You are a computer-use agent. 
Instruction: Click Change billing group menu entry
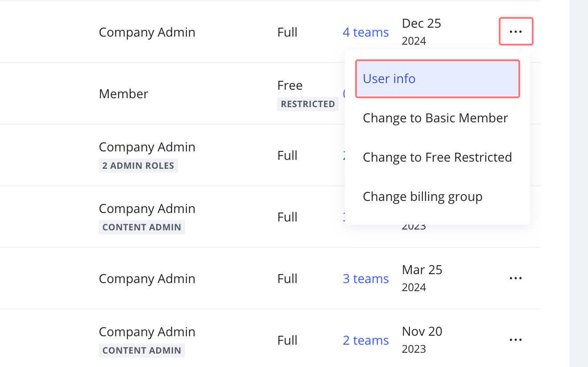[422, 196]
